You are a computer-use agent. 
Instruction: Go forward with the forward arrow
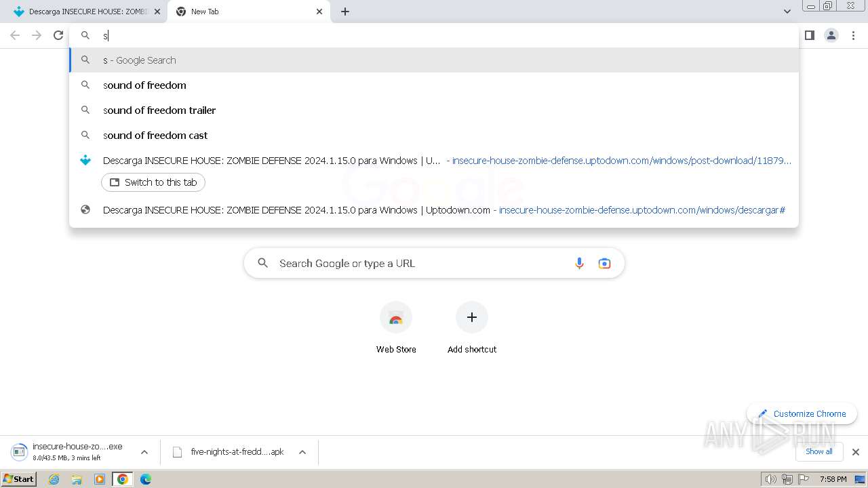click(37, 35)
